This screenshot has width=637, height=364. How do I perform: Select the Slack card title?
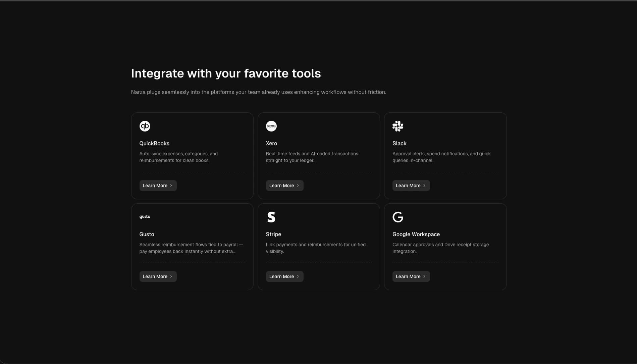(400, 143)
